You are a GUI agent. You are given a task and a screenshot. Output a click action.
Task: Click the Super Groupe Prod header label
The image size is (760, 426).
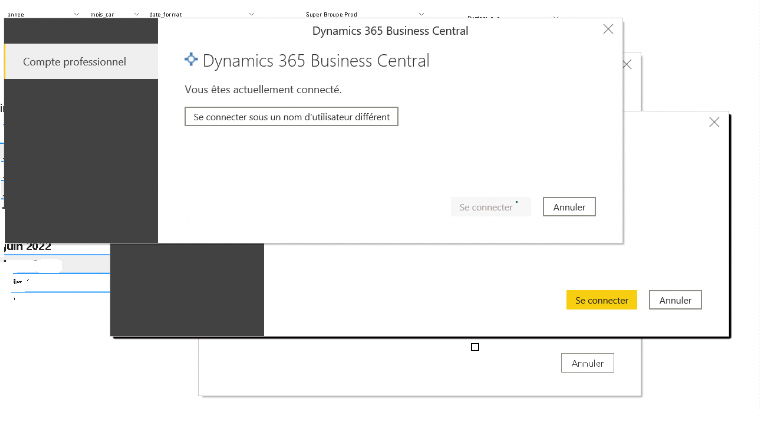coord(332,15)
